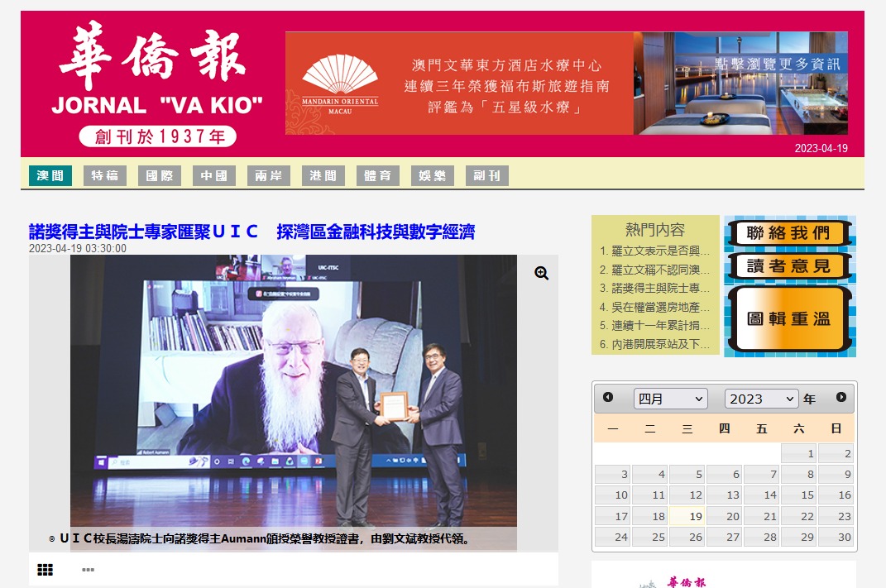The width and height of the screenshot is (886, 588).
Task: Open the article headline about UIC
Action: (251, 232)
